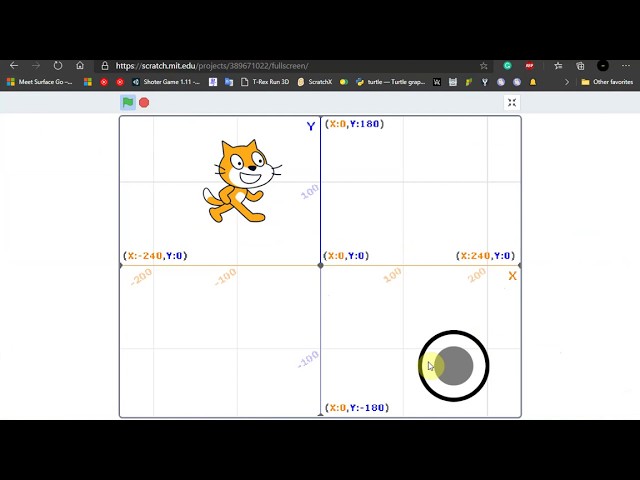Open the T-Rex Run 3D bookmark
Screen dimensions: 640x480
265,82
